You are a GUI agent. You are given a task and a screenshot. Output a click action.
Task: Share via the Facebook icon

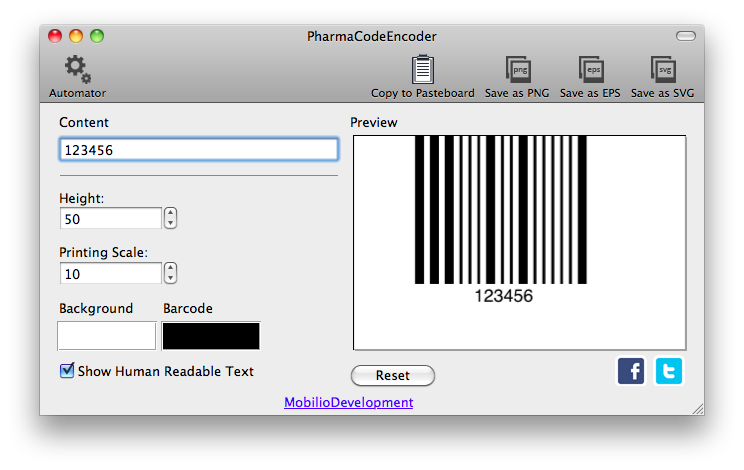631,371
